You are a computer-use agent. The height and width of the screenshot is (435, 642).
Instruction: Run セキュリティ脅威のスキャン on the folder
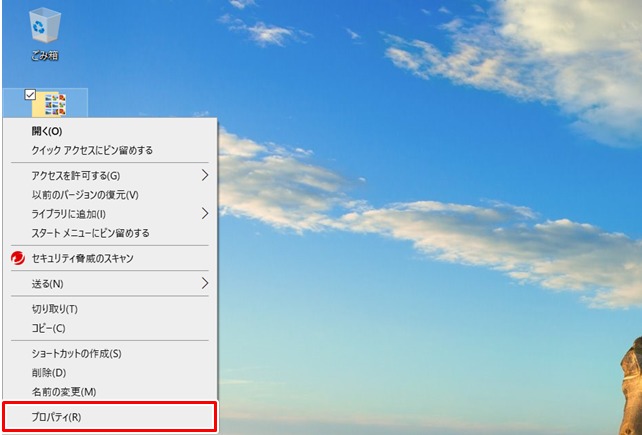(x=110, y=258)
